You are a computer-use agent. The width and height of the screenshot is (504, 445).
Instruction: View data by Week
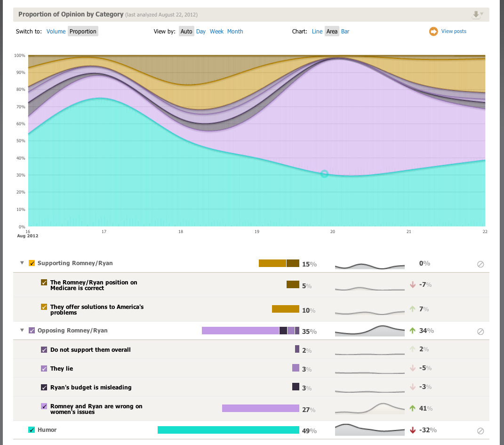(216, 32)
